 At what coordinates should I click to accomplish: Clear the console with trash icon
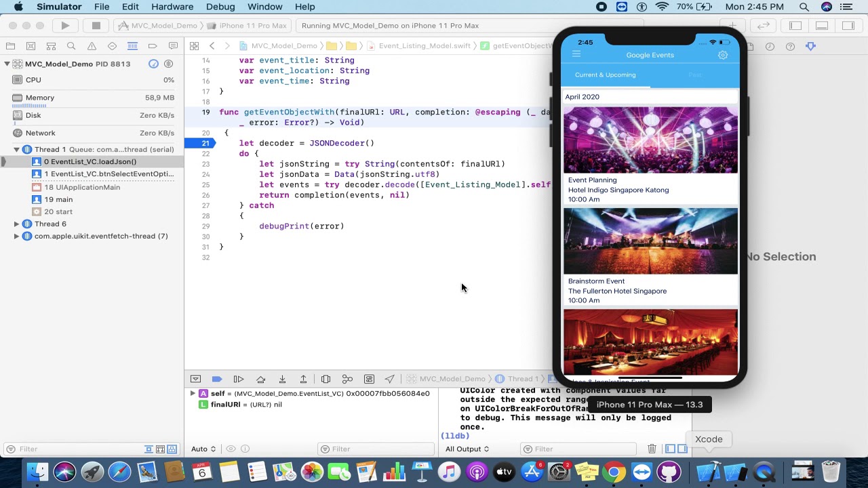coord(652,449)
